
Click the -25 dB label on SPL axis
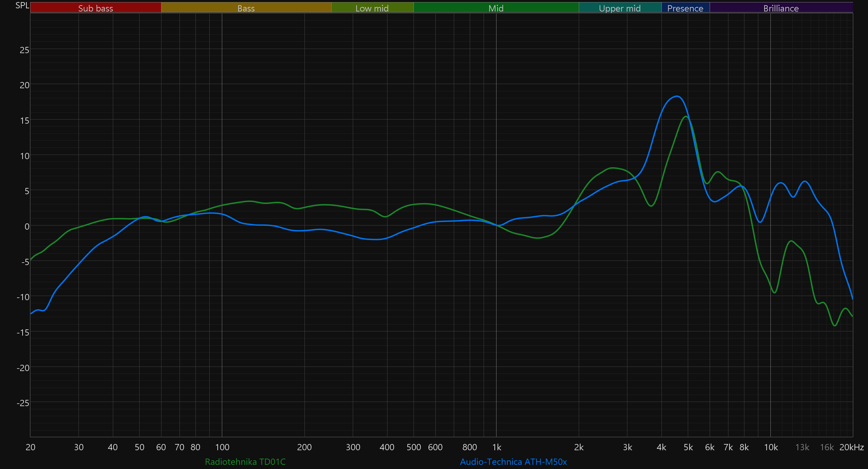(23, 403)
